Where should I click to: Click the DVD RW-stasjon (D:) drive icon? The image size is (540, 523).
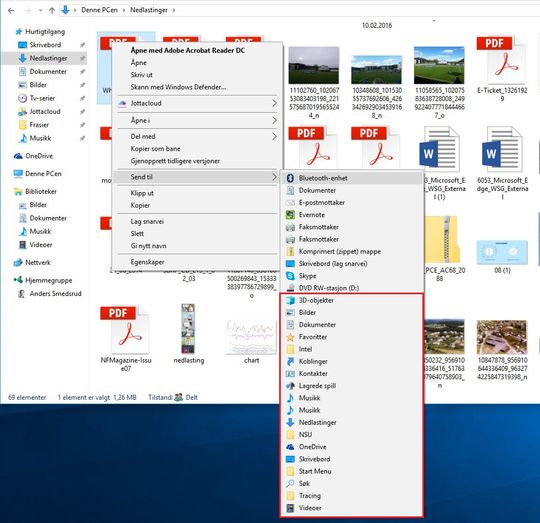pos(290,288)
